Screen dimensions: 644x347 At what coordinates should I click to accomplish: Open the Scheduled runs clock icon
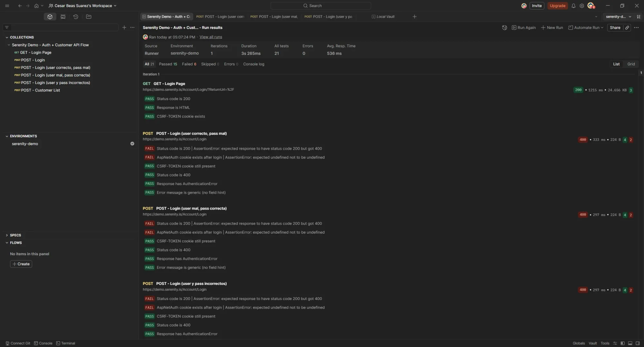pyautogui.click(x=504, y=28)
